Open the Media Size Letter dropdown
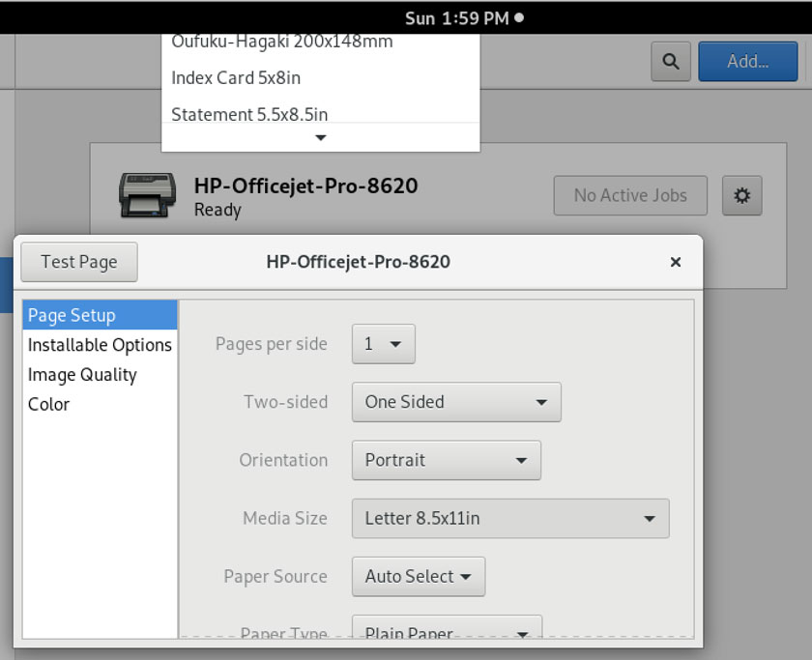 [x=510, y=518]
